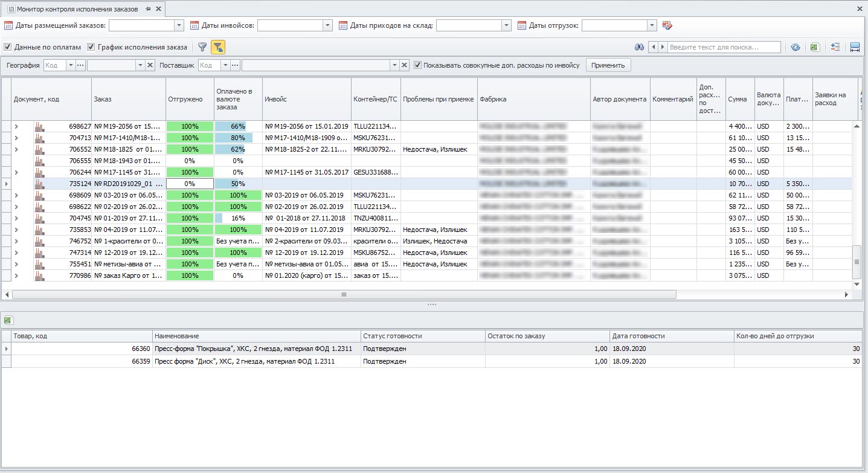This screenshot has width=868, height=473.
Task: Uncheck the Данные по оплатам checkbox
Action: point(8,47)
